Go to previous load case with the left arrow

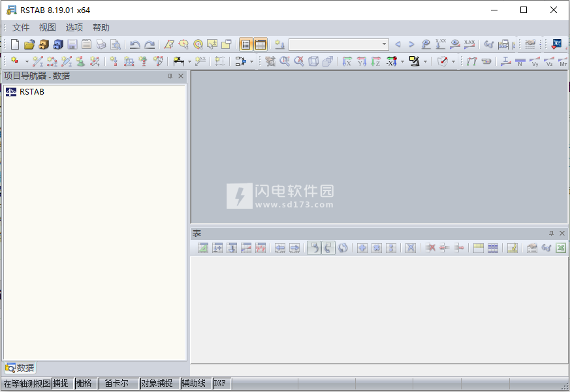tap(398, 44)
